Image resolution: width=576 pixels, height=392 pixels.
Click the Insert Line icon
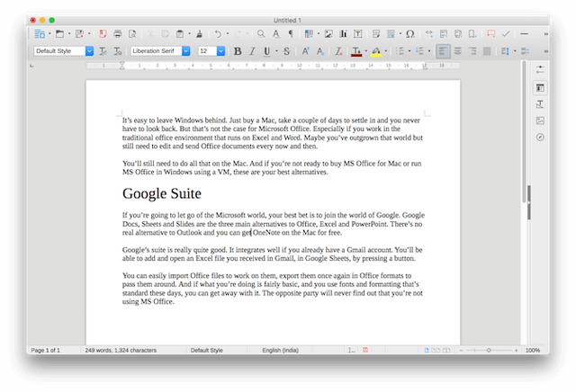[x=524, y=34]
